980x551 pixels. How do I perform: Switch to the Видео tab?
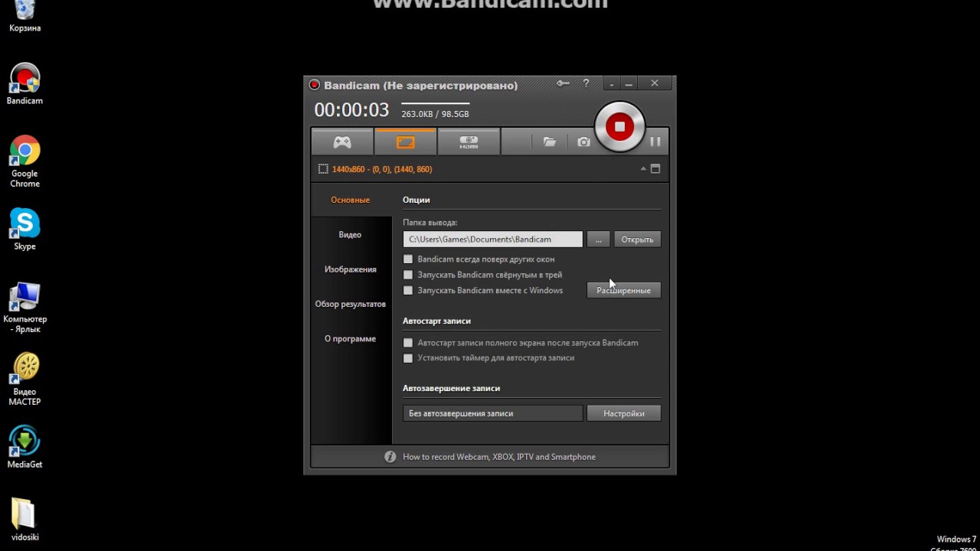(x=350, y=235)
